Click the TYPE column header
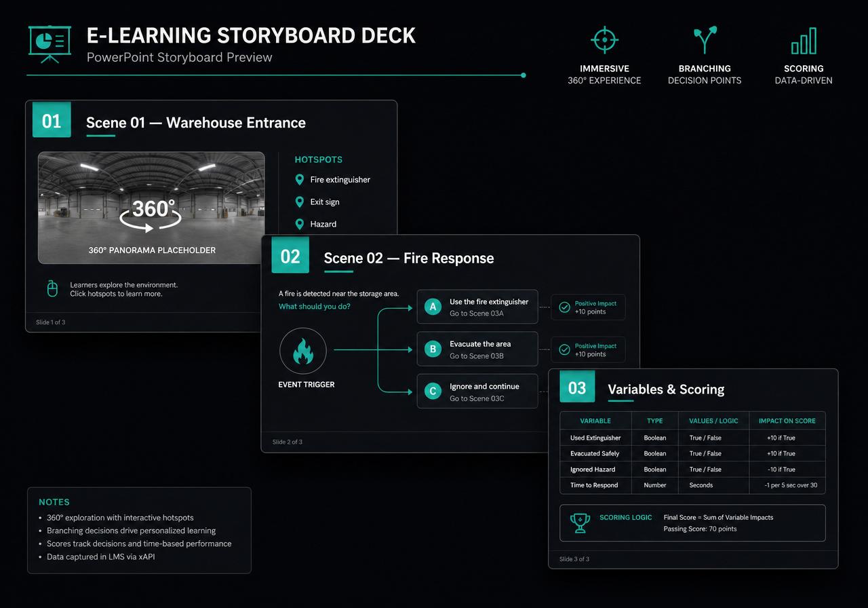 (655, 421)
